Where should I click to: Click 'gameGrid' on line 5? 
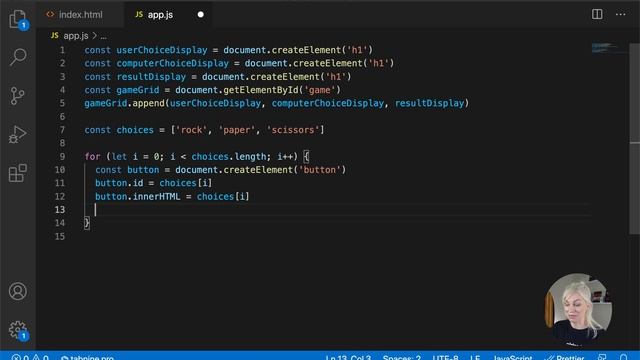coord(106,103)
